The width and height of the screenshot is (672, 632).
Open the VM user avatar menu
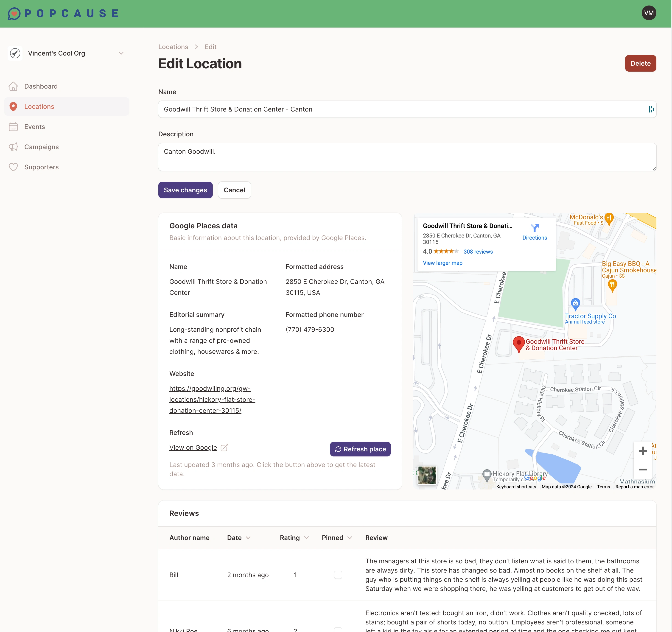pyautogui.click(x=649, y=13)
